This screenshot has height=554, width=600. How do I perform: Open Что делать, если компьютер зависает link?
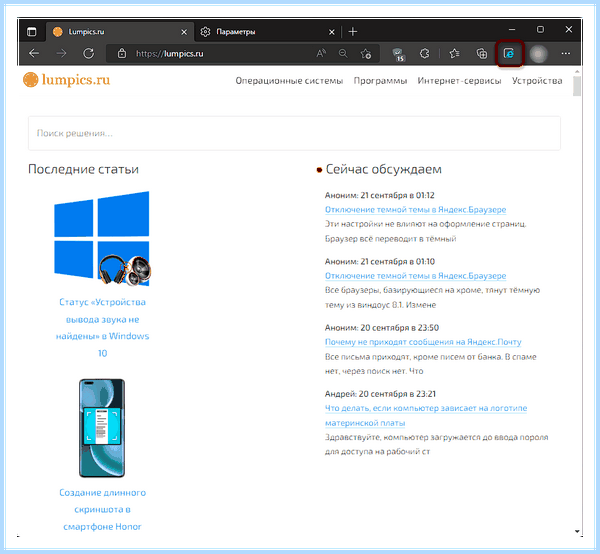[x=426, y=416]
